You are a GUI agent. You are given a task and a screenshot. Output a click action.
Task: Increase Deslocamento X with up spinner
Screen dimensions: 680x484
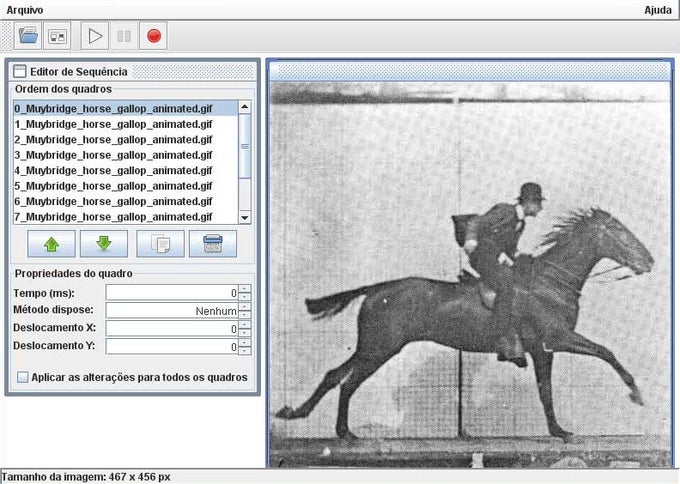[245, 325]
